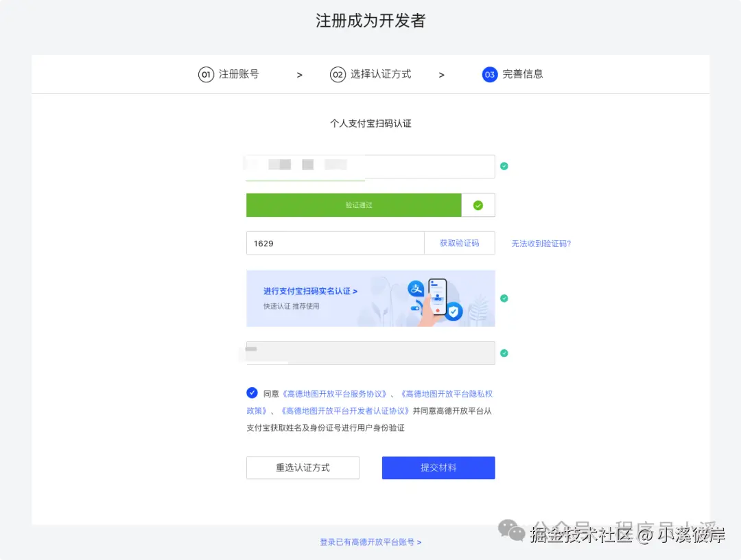Click the checkmark icon at the end of the verification bar
The image size is (741, 560).
pyautogui.click(x=477, y=205)
